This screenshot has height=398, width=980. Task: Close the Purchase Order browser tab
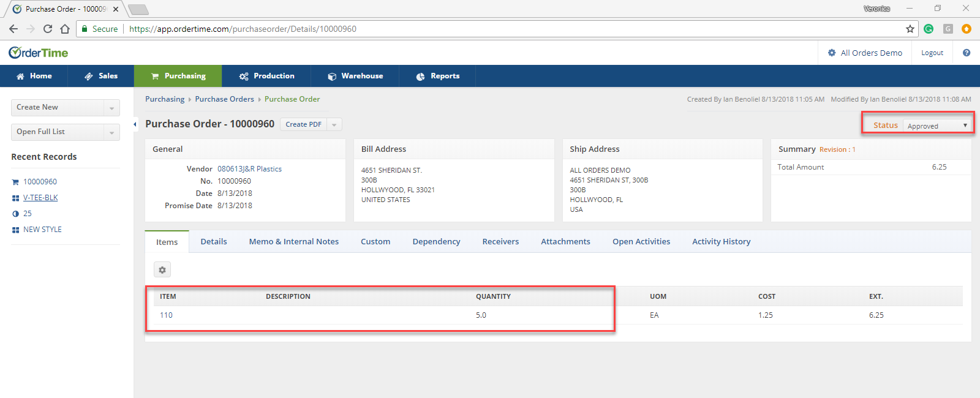pyautogui.click(x=116, y=9)
